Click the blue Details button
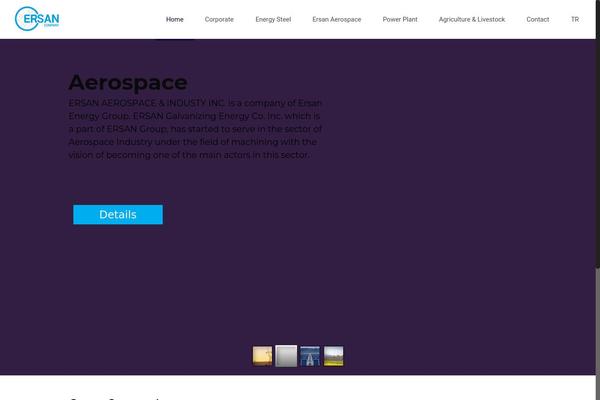 [118, 214]
